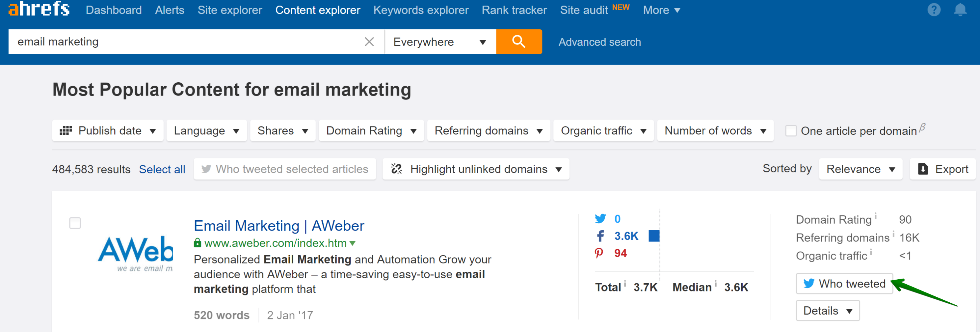
Task: Click Domain Rating value 90
Action: [x=905, y=220]
